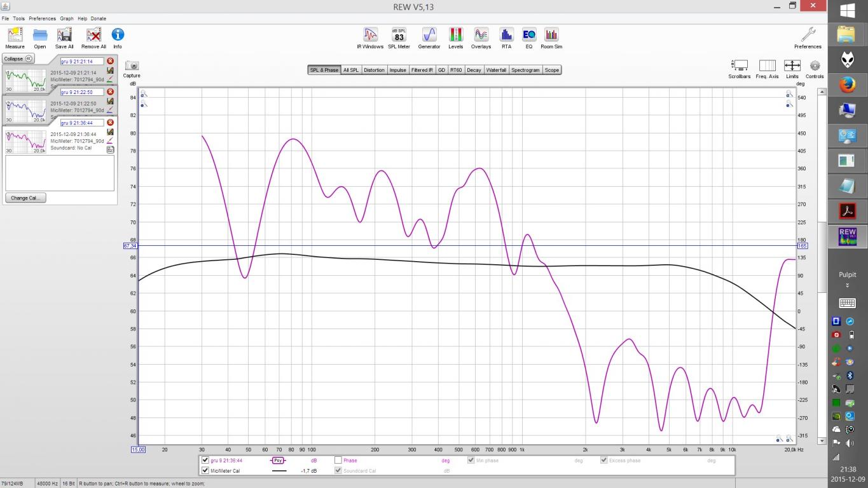Open the Tools menu
The height and width of the screenshot is (488, 868).
tap(18, 18)
